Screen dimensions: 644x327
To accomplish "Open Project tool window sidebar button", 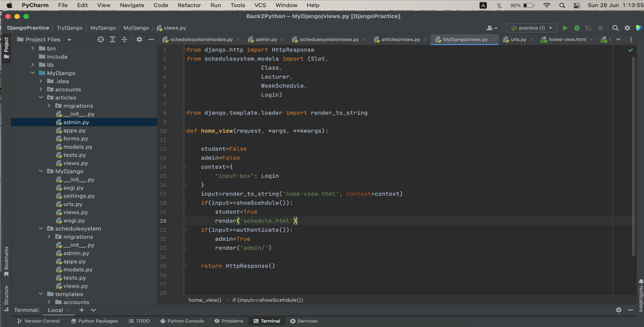I will [x=6, y=48].
